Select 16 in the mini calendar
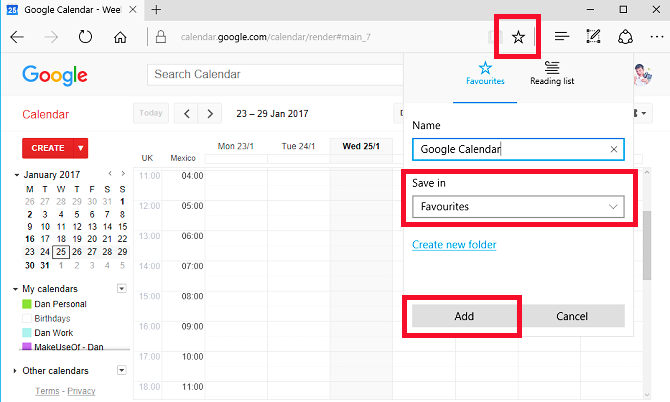Viewport: 670px width, 402px height. (29, 239)
